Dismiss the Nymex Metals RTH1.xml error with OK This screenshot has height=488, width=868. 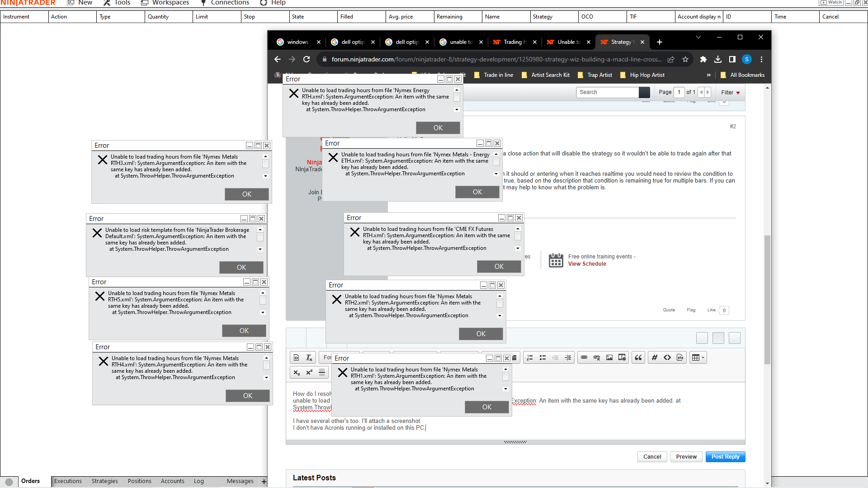pos(486,407)
